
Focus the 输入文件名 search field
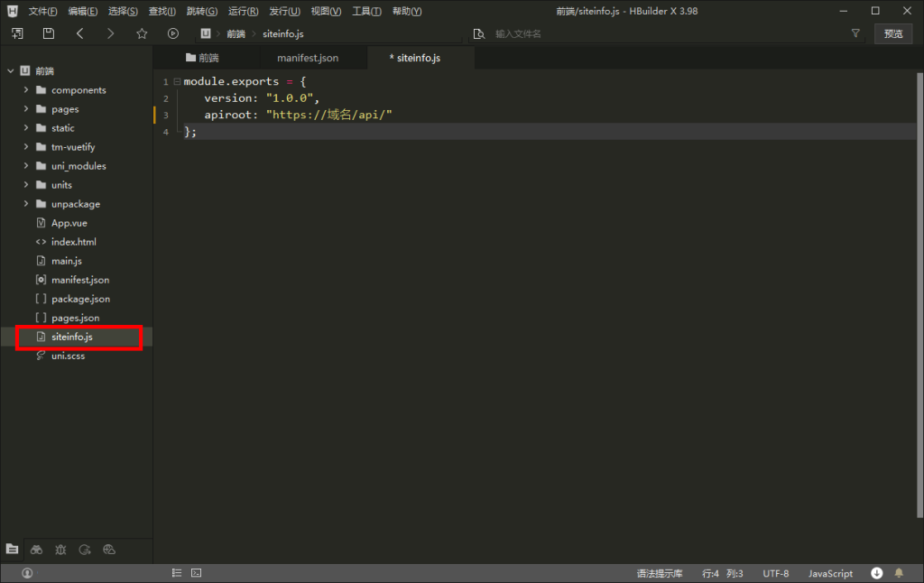pos(669,33)
